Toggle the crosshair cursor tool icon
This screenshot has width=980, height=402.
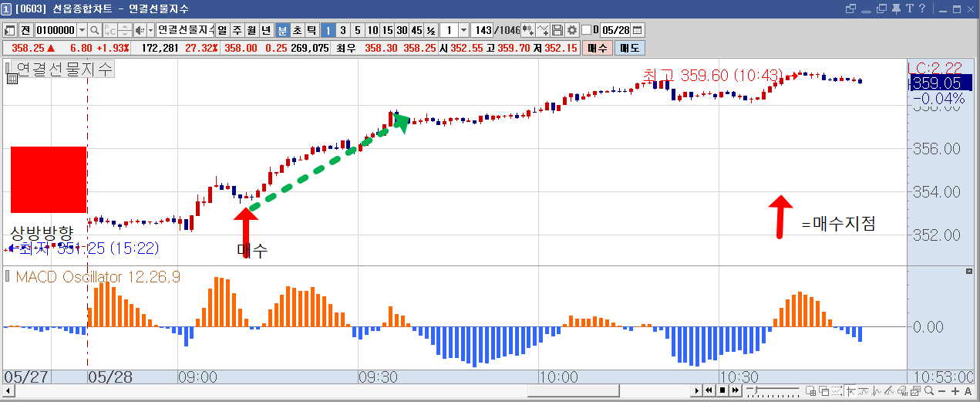[x=851, y=390]
